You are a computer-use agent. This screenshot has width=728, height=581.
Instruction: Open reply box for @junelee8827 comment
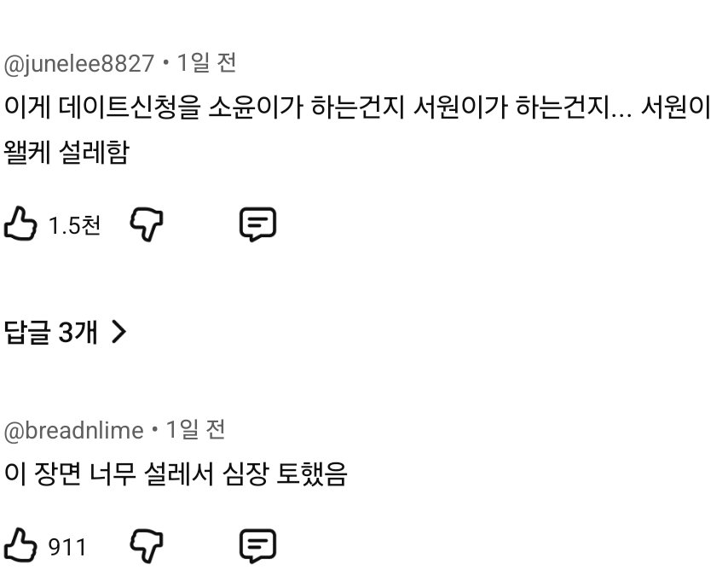click(x=257, y=224)
